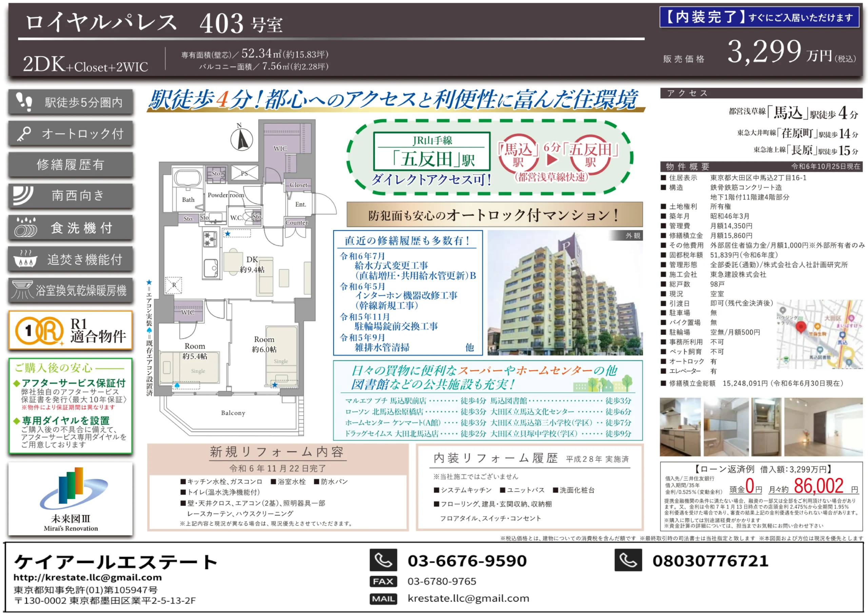The height and width of the screenshot is (613, 868).
Task: Click the Powder room label
Action: (x=226, y=195)
